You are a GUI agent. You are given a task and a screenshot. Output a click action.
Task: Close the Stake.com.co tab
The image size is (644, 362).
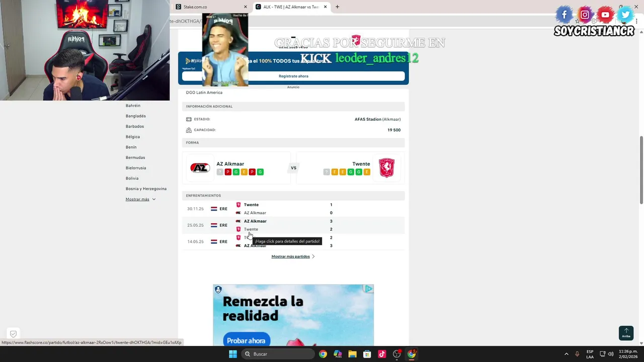tap(246, 7)
